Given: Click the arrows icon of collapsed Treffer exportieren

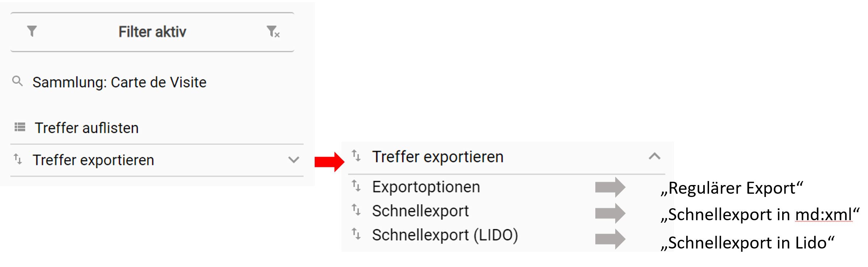Looking at the screenshot, I should click(x=18, y=159).
